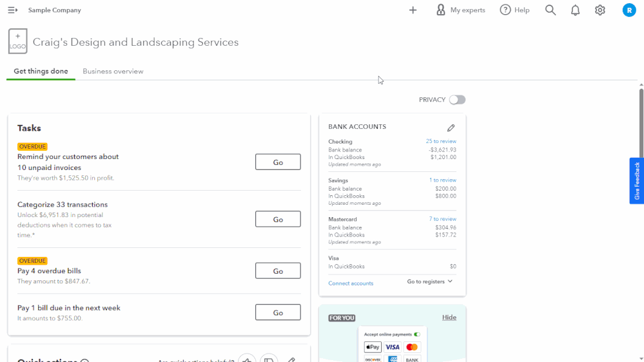View notifications bell
The image size is (644, 362).
575,10
